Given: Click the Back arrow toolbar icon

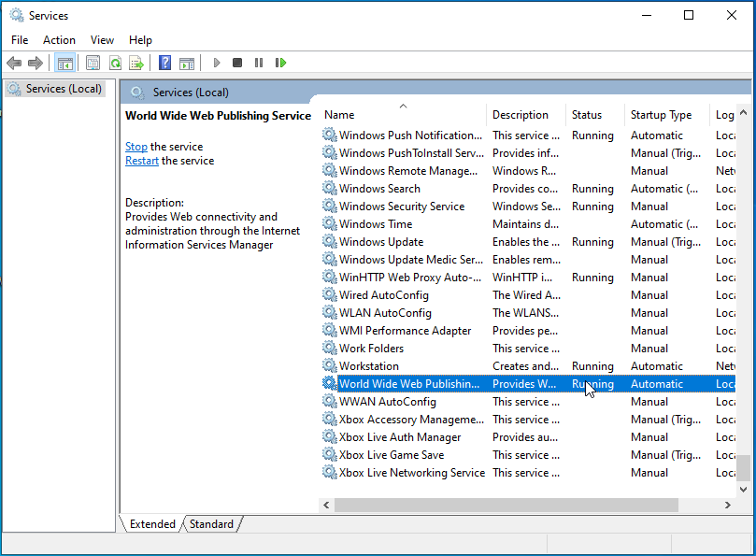Looking at the screenshot, I should (14, 63).
